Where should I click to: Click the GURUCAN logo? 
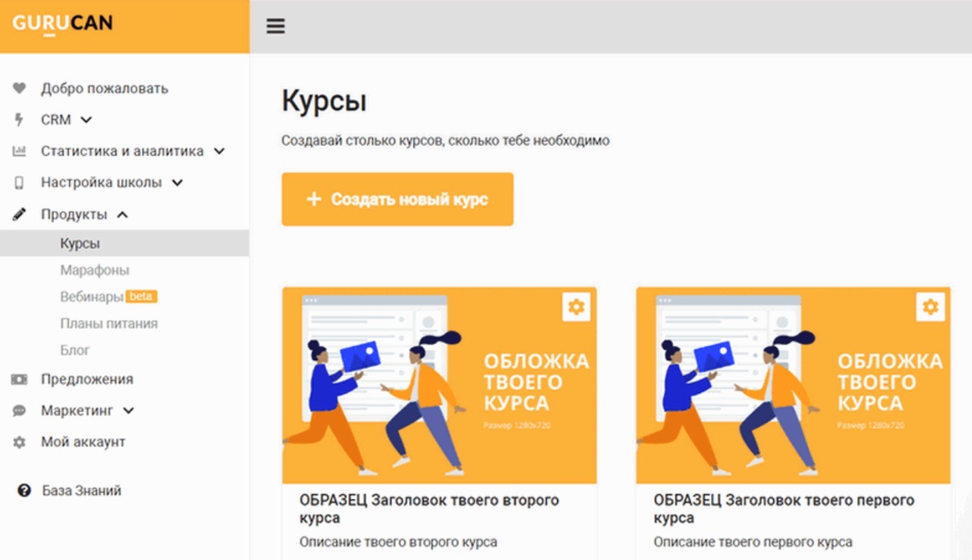click(62, 24)
